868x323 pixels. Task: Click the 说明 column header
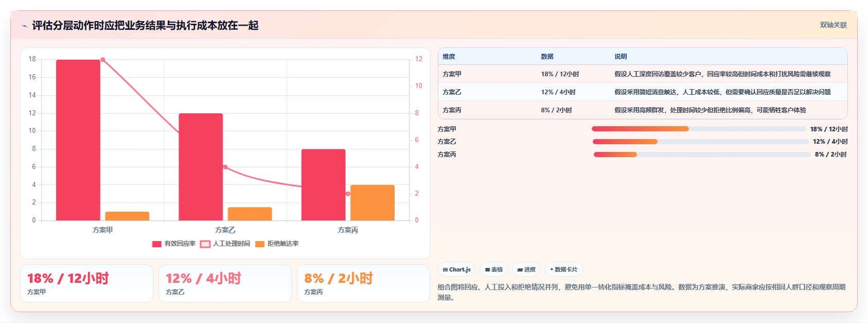point(621,57)
